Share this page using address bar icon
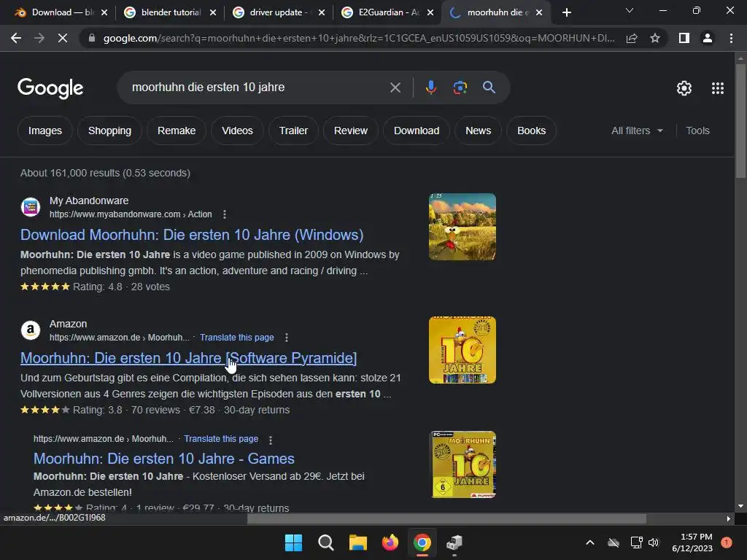Image resolution: width=747 pixels, height=560 pixels. click(632, 38)
